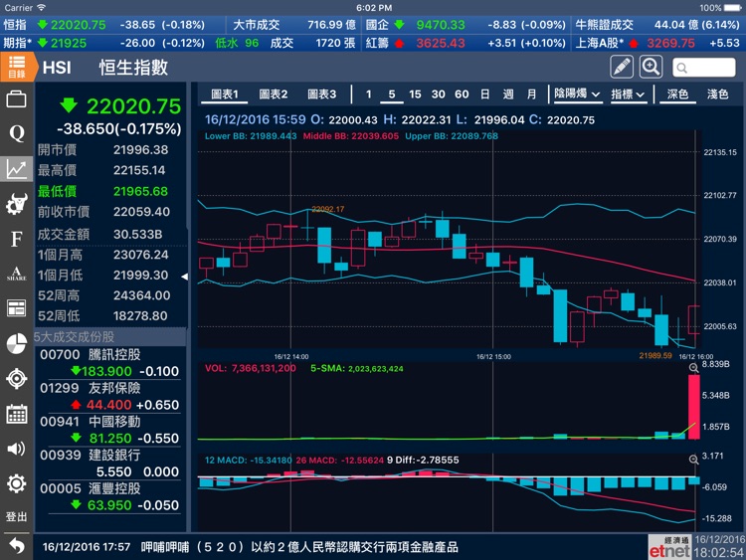This screenshot has height=560, width=746.
Task: Open the calendar icon in sidebar
Action: 16,414
